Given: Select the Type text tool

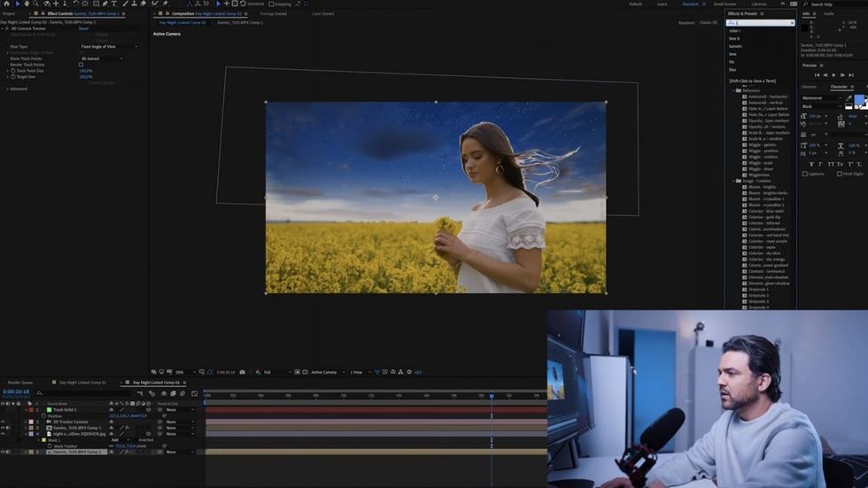Looking at the screenshot, I should click(x=113, y=4).
